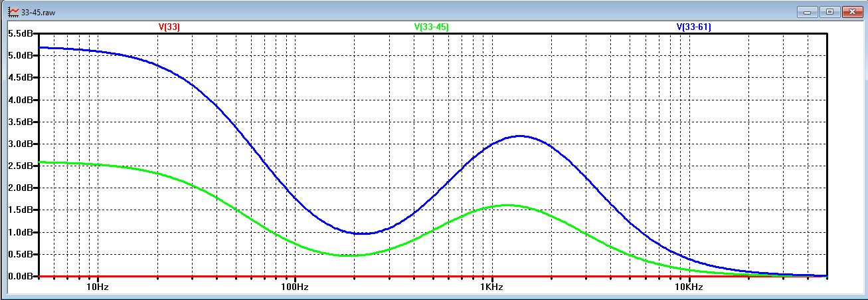Click the 1KHz horizontal axis label
This screenshot has height=300, width=868.
coord(491,287)
